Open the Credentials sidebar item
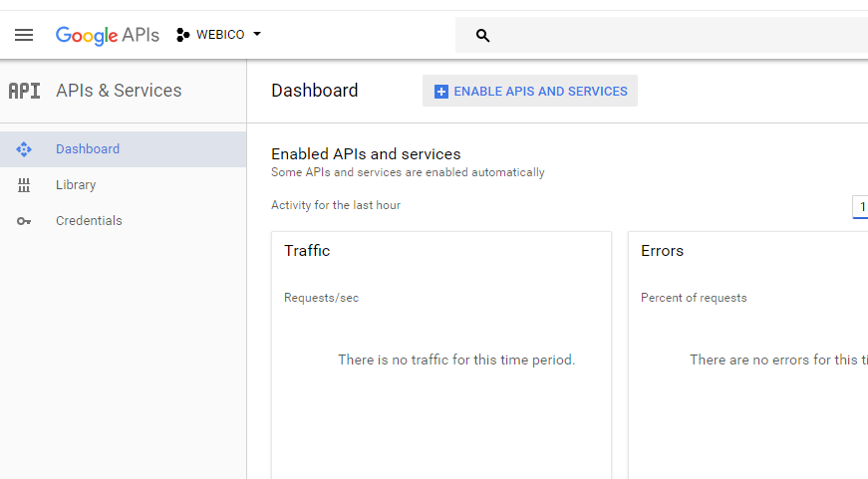This screenshot has height=479, width=868. click(123, 221)
